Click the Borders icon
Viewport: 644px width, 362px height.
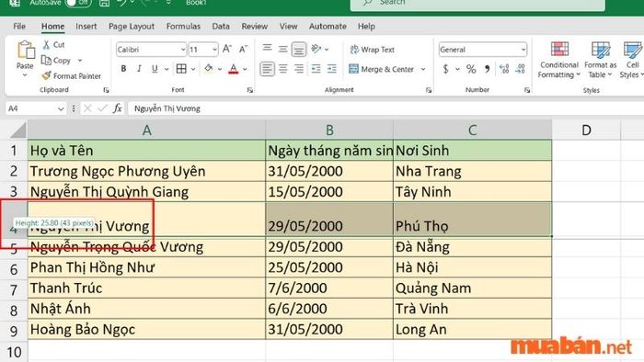pos(181,69)
